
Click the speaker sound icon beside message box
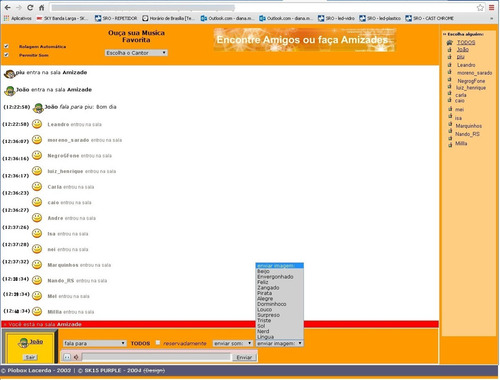[76, 357]
